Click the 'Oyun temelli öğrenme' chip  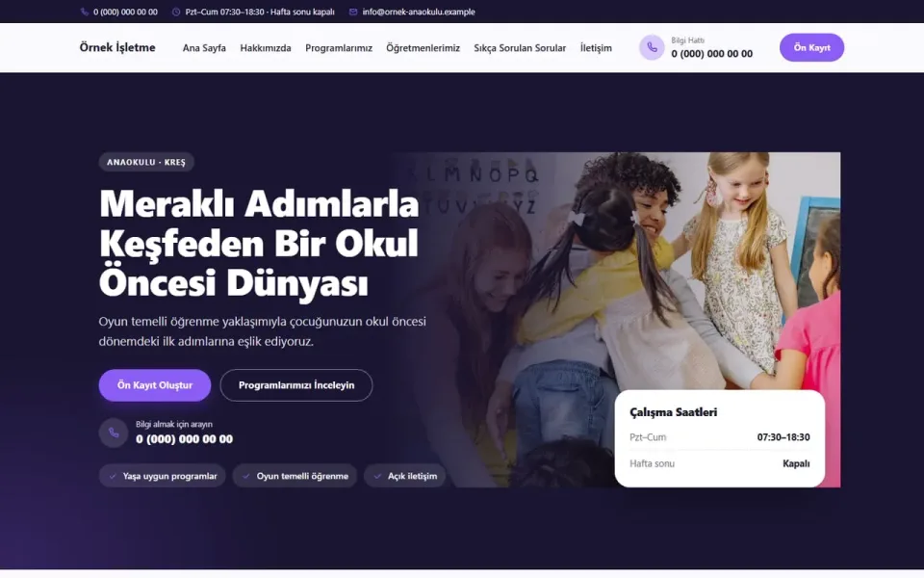click(295, 476)
